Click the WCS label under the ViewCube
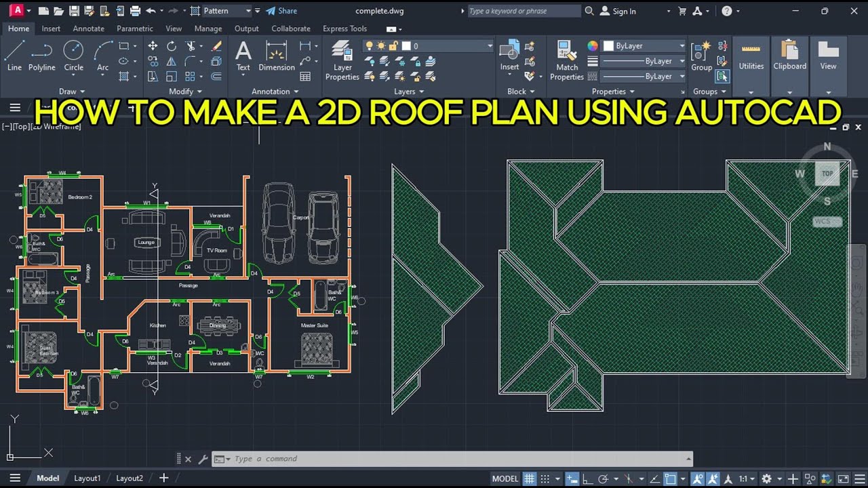This screenshot has width=868, height=488. tap(827, 222)
